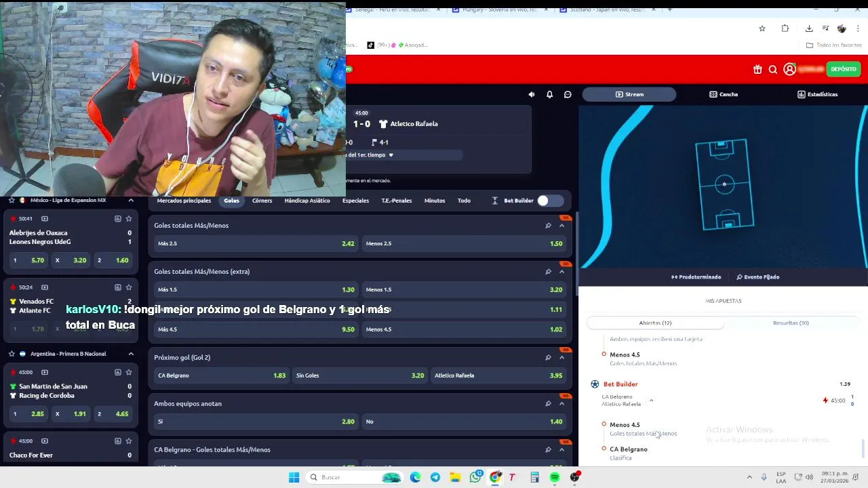Show Resueltas (30) bets tab

(x=791, y=323)
